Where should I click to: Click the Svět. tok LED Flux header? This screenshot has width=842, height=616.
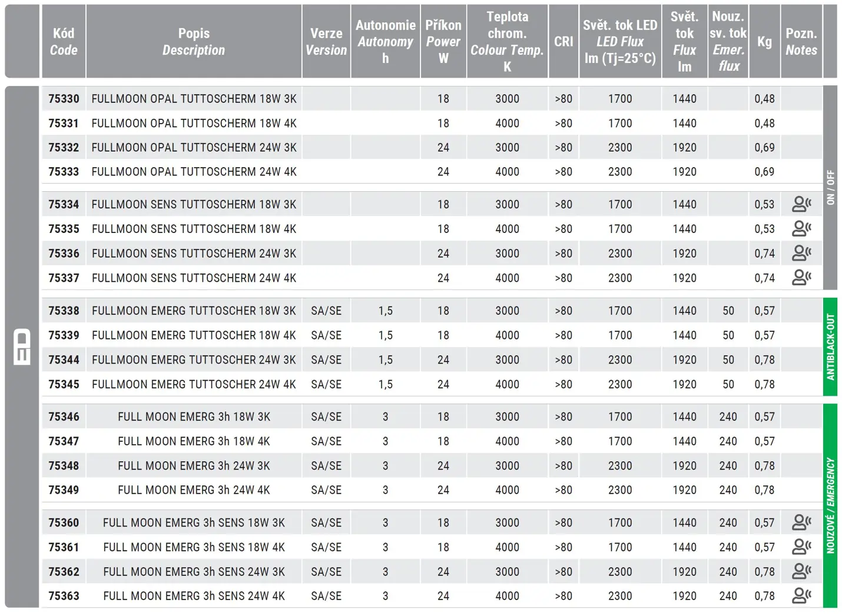click(620, 42)
